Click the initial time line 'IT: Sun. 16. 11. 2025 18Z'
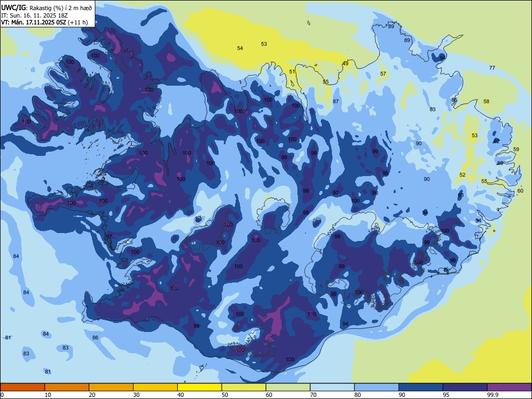This screenshot has height=399, width=532. point(34,15)
